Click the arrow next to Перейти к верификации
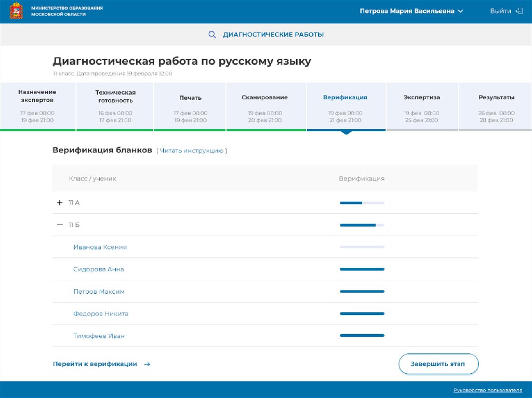Image resolution: width=532 pixels, height=398 pixels. tap(147, 364)
